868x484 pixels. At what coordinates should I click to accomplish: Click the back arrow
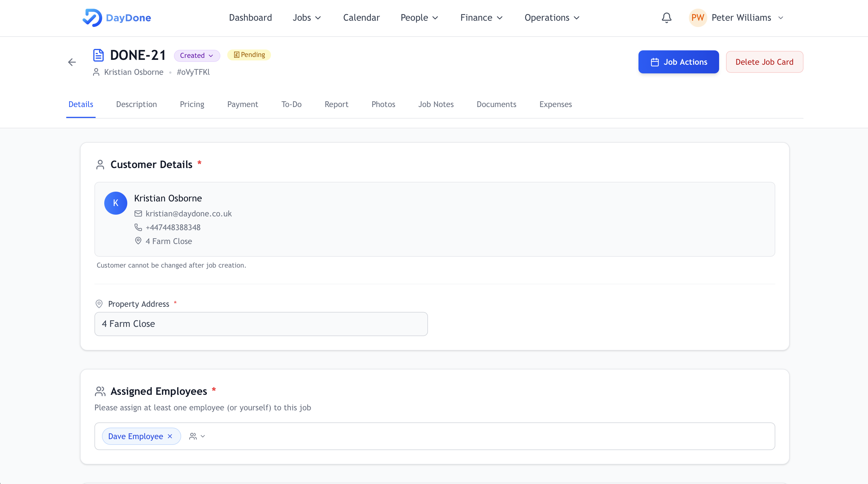[x=72, y=62]
